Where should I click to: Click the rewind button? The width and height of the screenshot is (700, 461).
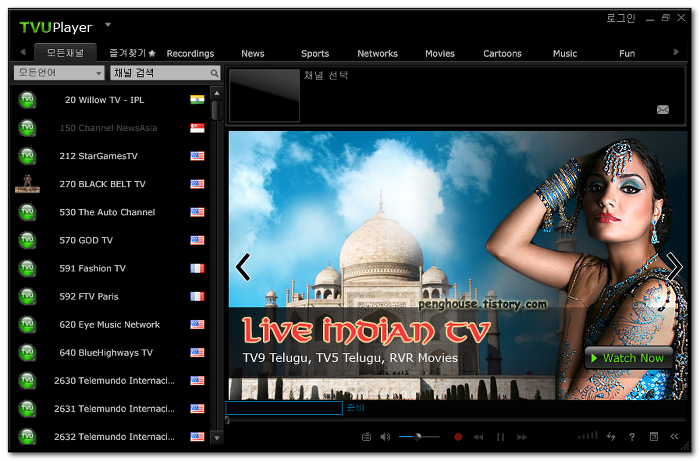coord(478,437)
